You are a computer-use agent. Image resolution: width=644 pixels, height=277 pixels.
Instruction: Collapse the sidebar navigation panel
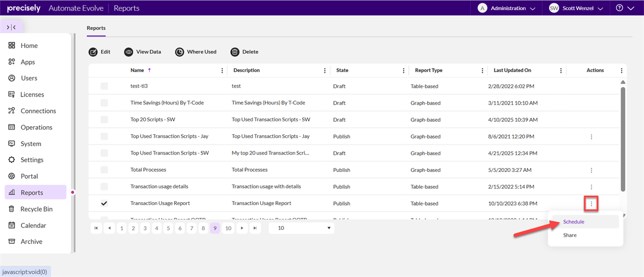(x=11, y=27)
